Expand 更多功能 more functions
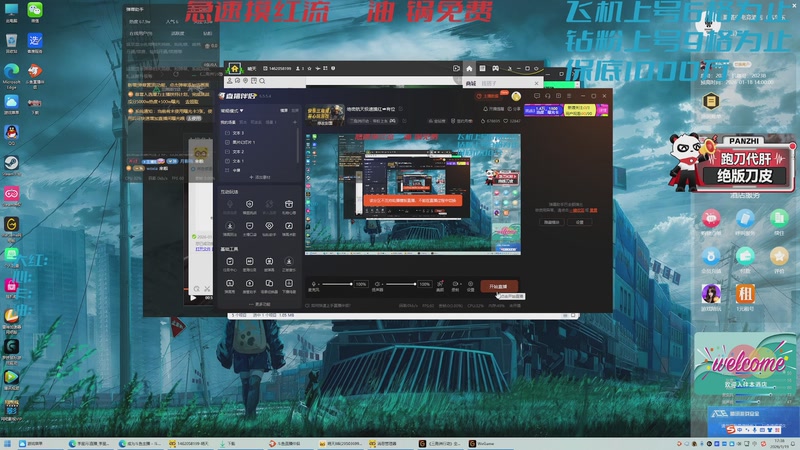The width and height of the screenshot is (800, 450). pyautogui.click(x=260, y=304)
